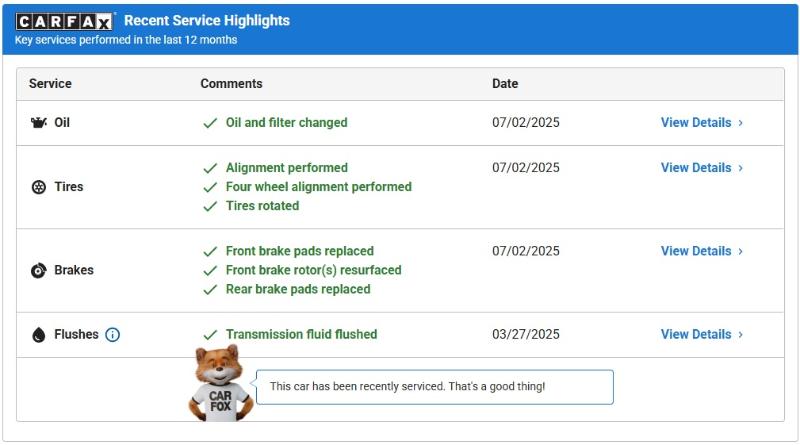Image resolution: width=800 pixels, height=445 pixels.
Task: Click the Flushes droplet icon
Action: coord(39,335)
